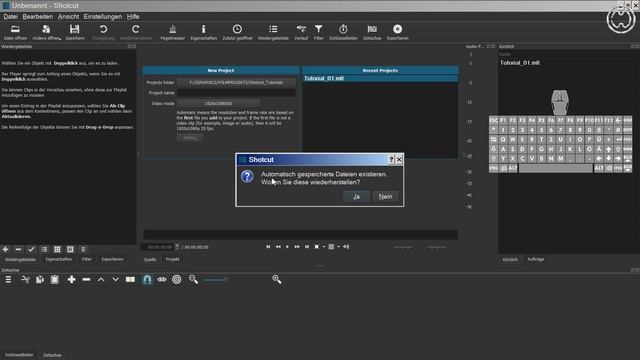This screenshot has width=640, height=360.
Task: Open the Pegelmesser audio meter panel
Action: point(173,32)
